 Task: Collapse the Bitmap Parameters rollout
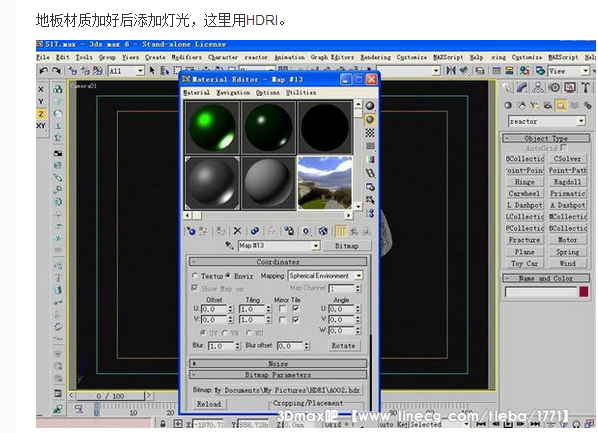(x=278, y=375)
